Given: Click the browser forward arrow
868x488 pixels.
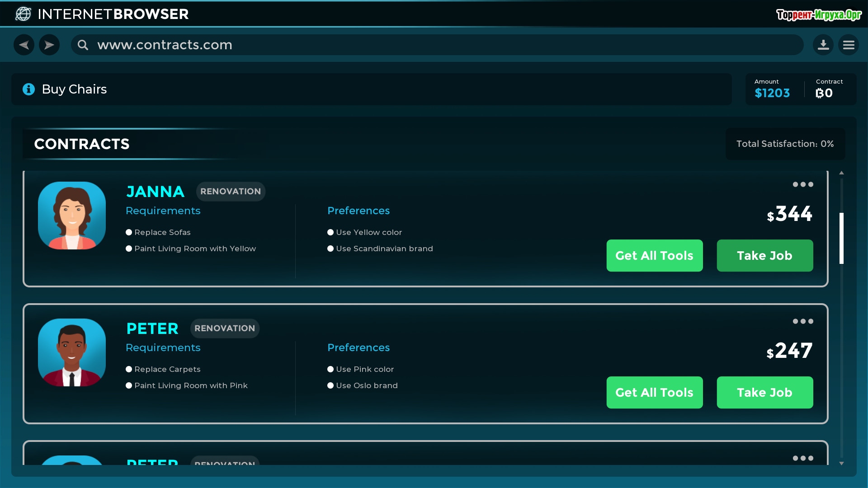Looking at the screenshot, I should click(x=49, y=45).
